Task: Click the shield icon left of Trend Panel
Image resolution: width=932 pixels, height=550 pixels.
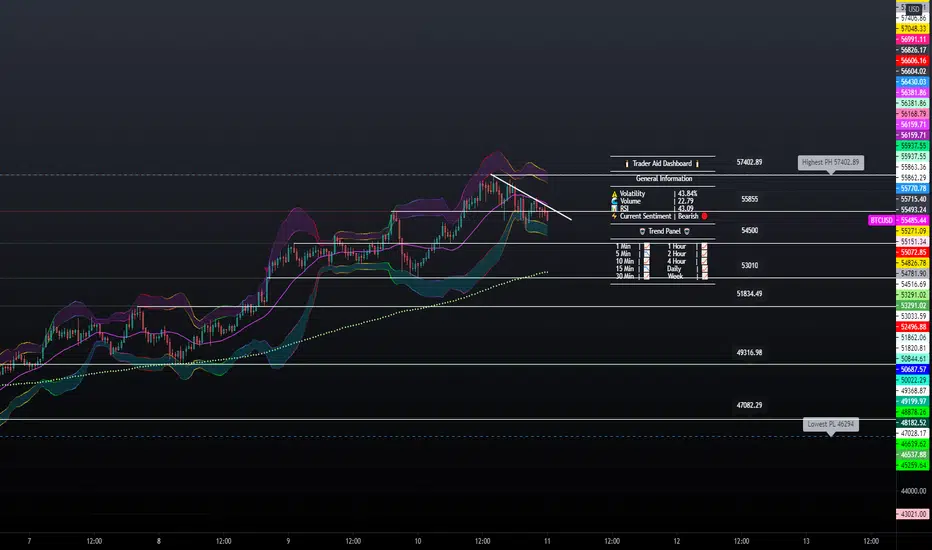Action: coord(642,231)
